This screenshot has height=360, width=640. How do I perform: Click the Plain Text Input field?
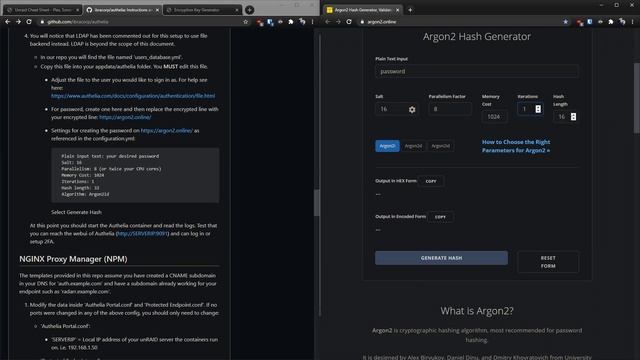476,71
